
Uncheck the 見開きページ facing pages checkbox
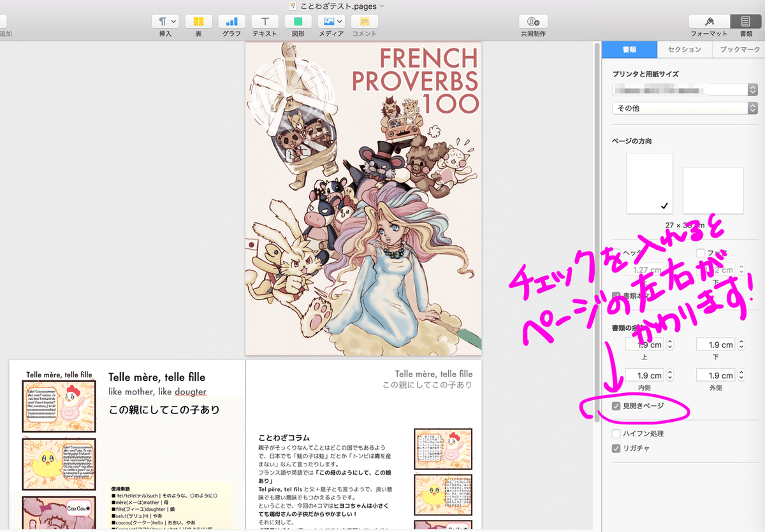click(x=616, y=406)
